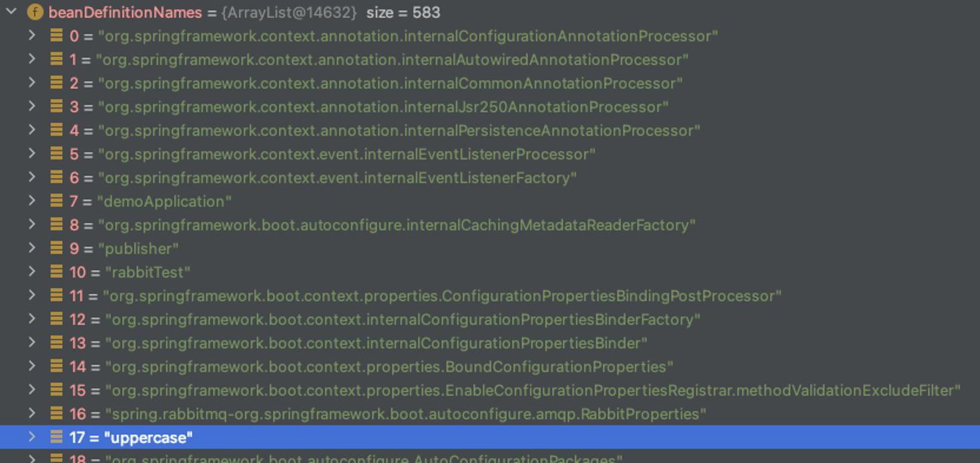Expand the element 17 uppercase chevron
980x463 pixels.
(x=32, y=437)
